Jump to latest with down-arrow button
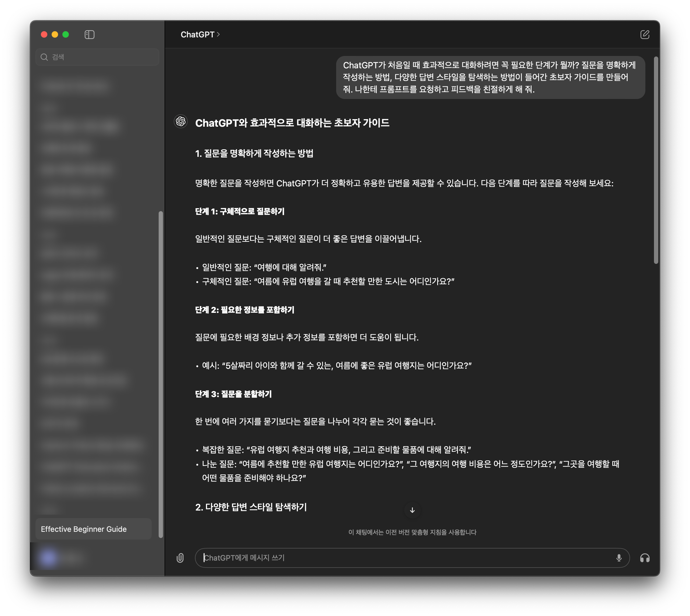This screenshot has width=690, height=616. [412, 510]
